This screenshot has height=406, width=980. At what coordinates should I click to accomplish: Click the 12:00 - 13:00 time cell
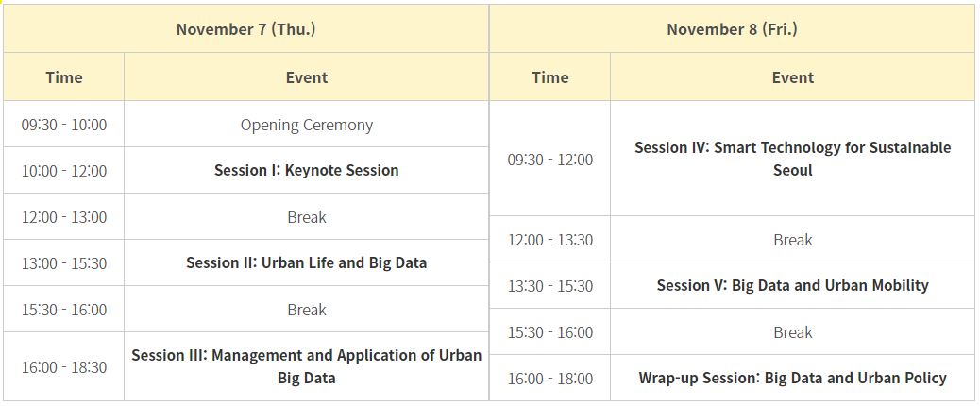pyautogui.click(x=64, y=217)
